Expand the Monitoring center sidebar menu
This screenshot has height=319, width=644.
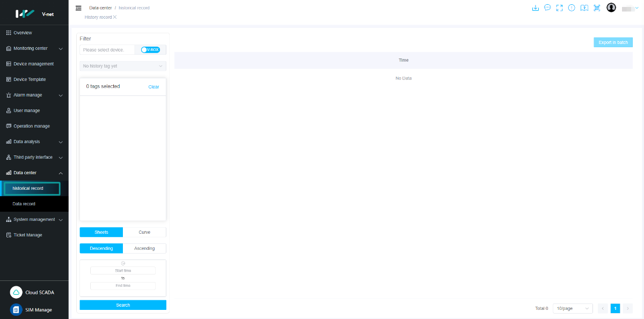pyautogui.click(x=34, y=48)
